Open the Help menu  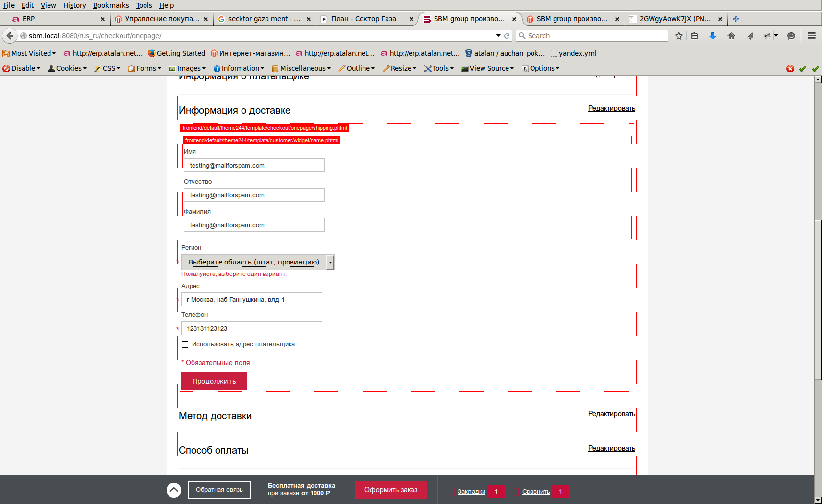click(167, 5)
